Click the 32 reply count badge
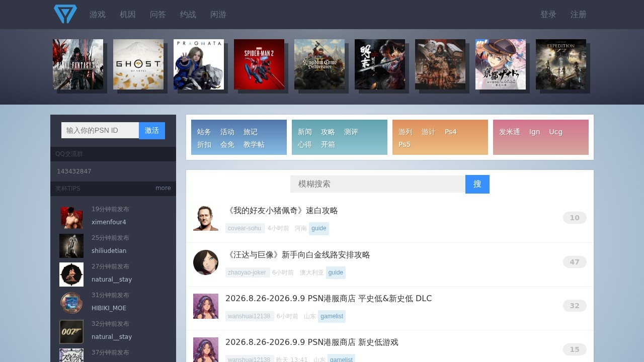The image size is (644, 362). click(x=575, y=306)
